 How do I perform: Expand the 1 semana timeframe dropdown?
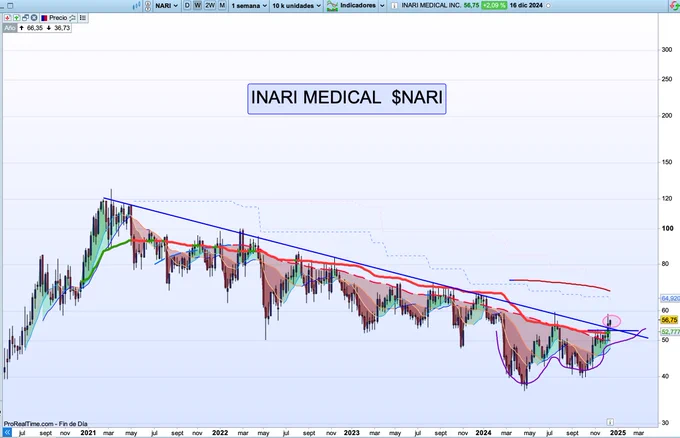[x=249, y=6]
